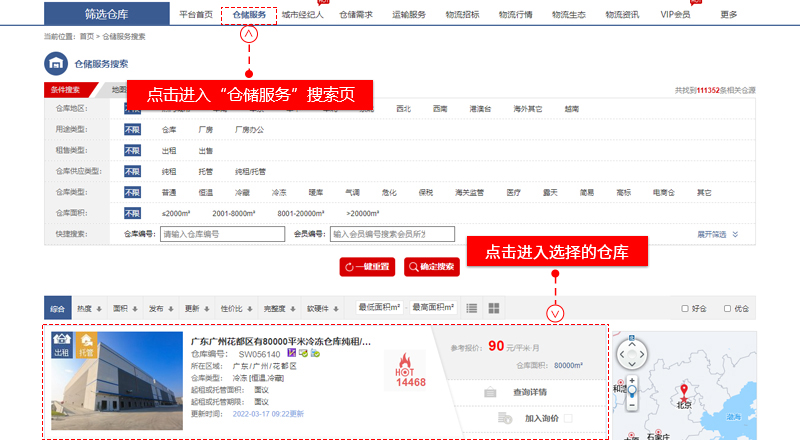Click the 一键重置 button
Viewport: 800px width, 440px height.
[368, 266]
